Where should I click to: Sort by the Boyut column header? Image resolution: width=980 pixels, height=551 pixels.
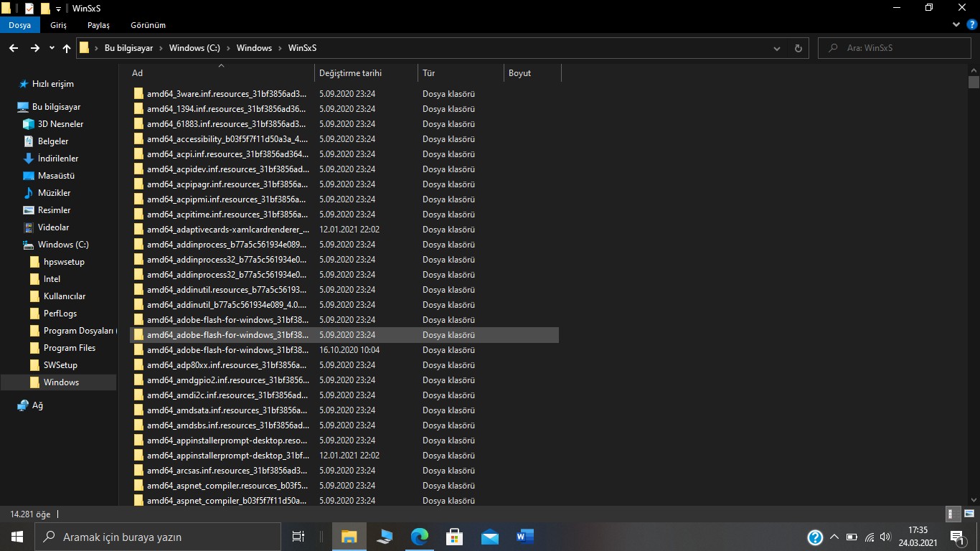[x=532, y=73]
